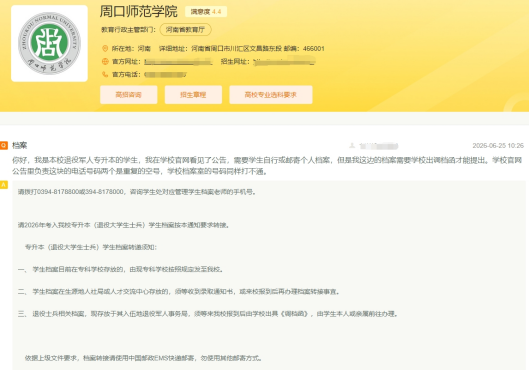The width and height of the screenshot is (529, 370).
Task: Click the globe icon beside 官方网址
Action: (x=105, y=61)
